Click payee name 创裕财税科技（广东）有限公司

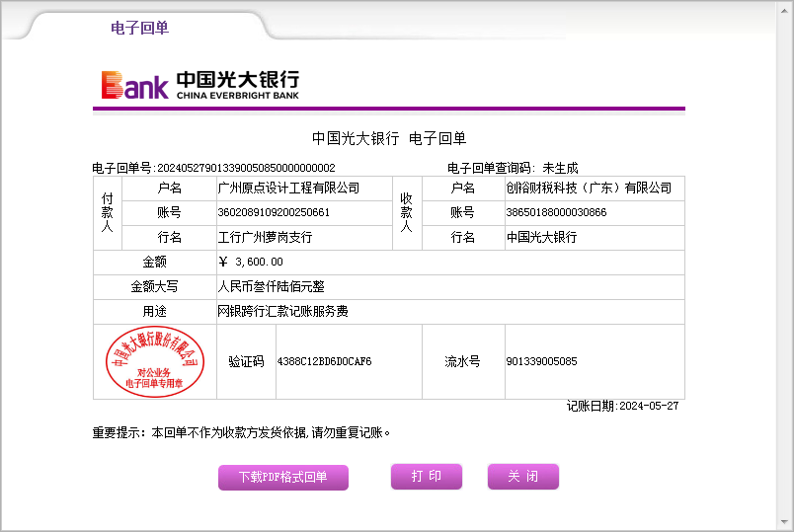click(x=589, y=188)
